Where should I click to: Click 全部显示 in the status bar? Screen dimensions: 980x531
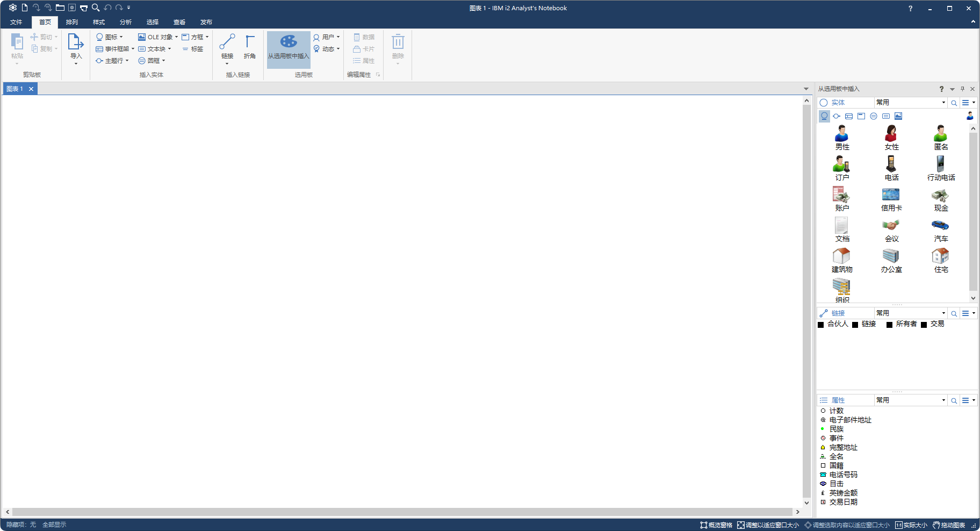54,525
